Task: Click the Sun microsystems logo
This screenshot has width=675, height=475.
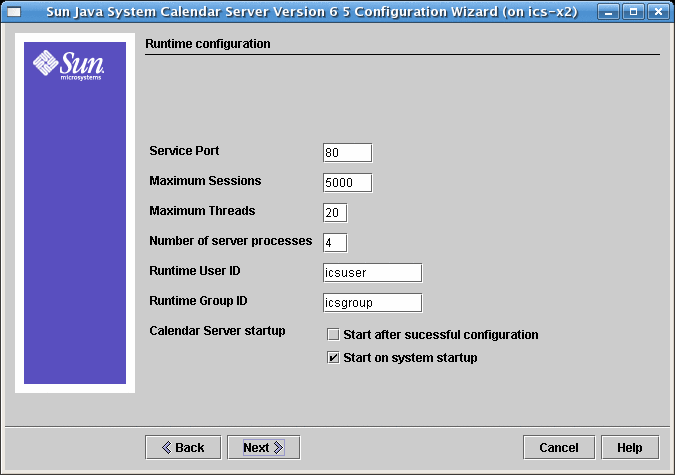Action: tap(68, 65)
